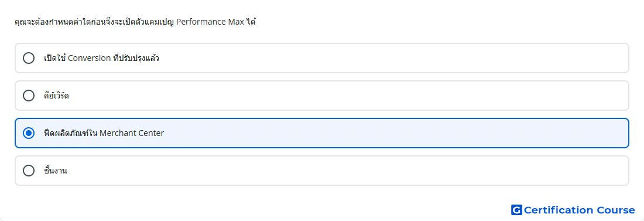Select the radio button for ชิ้นงาน
This screenshot has width=644, height=221.
coord(29,171)
